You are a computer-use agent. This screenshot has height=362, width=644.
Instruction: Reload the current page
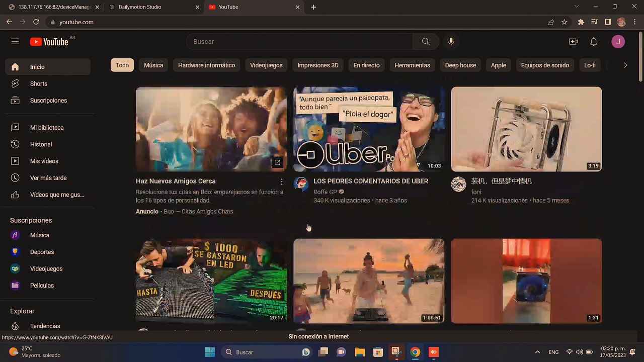[36, 22]
